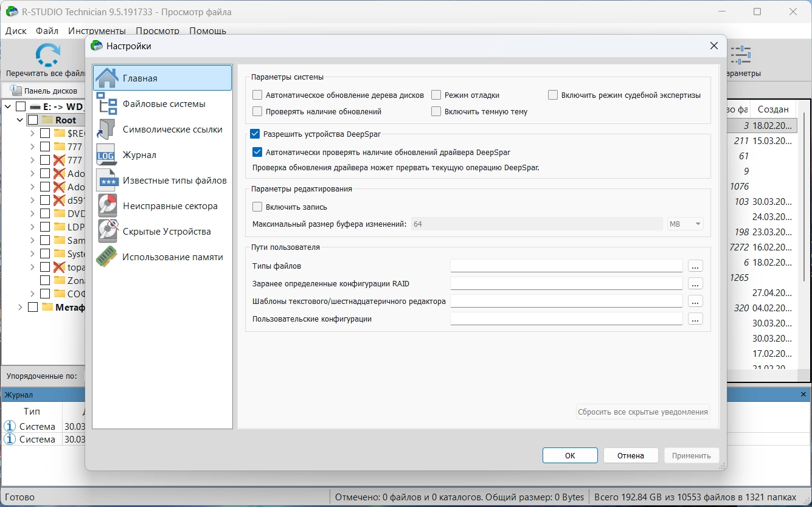Click the Zona folder icon

[59, 280]
